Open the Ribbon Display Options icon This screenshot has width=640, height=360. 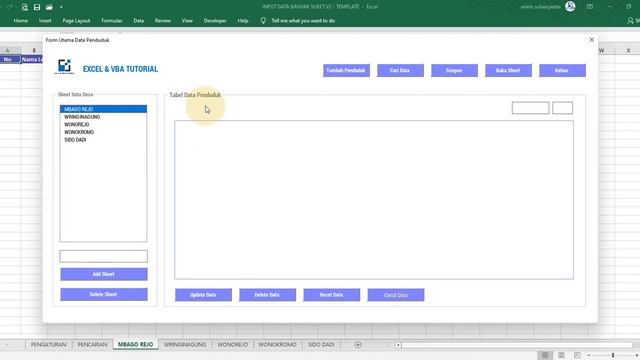pos(590,7)
